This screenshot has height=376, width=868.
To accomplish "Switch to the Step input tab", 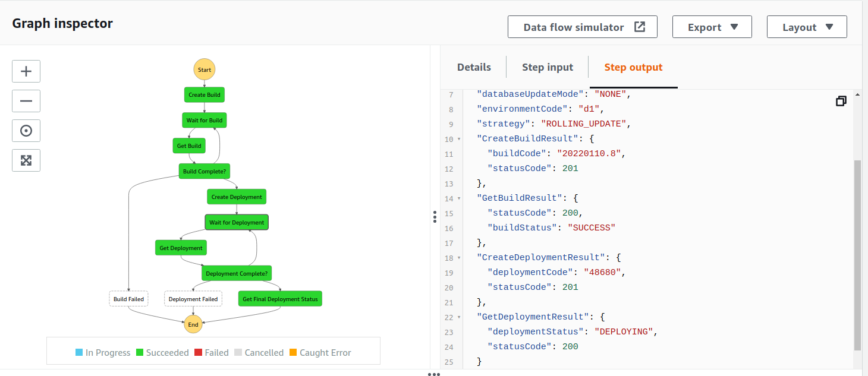I will click(548, 67).
